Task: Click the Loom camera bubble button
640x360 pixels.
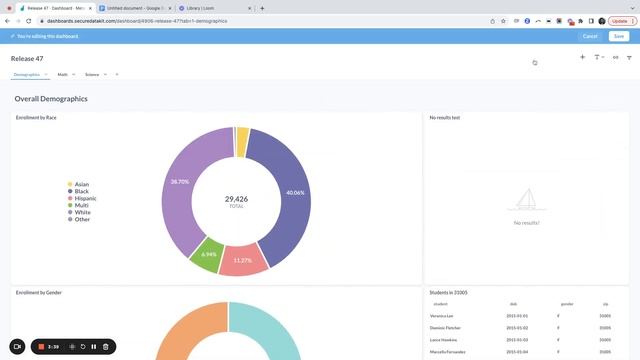Action: pyautogui.click(x=17, y=347)
